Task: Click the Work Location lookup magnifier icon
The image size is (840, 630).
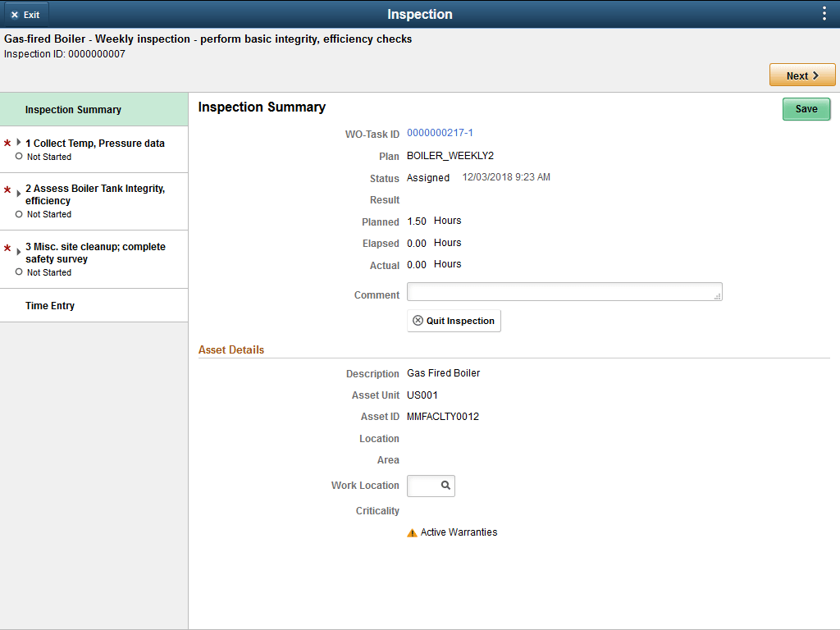Action: [x=445, y=486]
